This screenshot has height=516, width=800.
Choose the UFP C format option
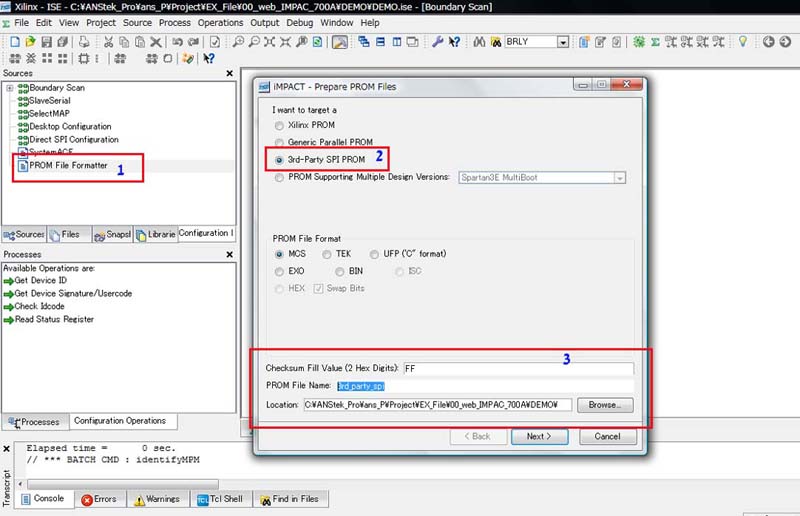tap(374, 254)
